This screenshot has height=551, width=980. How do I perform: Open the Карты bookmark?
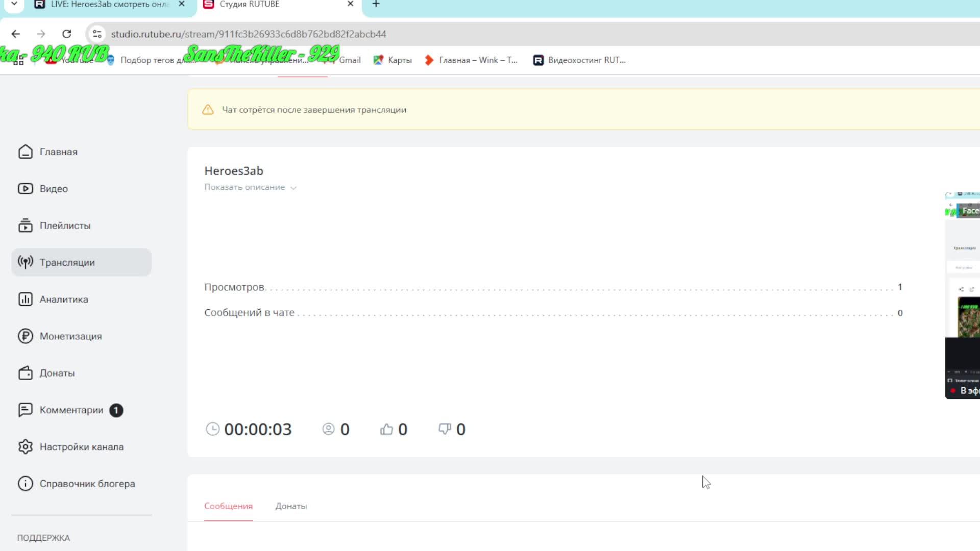coord(393,60)
